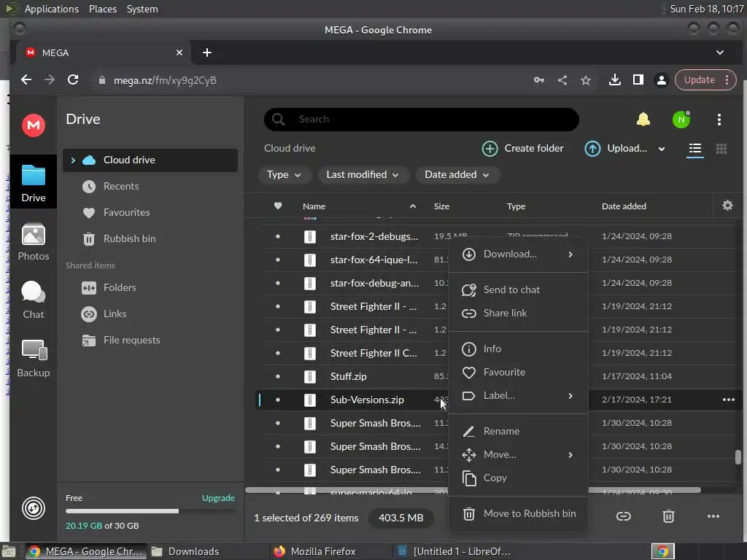Screen dimensions: 747x560
Task: Click the Upgrade link
Action: click(218, 497)
